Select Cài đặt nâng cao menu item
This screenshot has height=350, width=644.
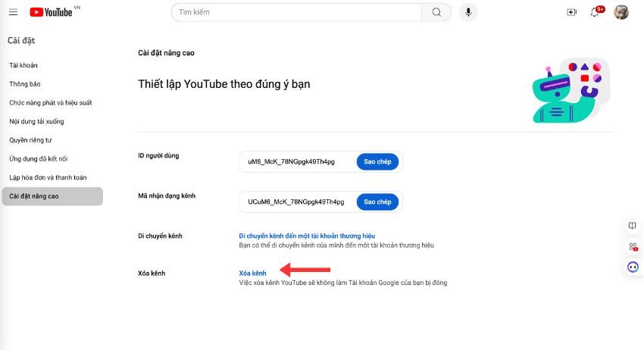pyautogui.click(x=52, y=196)
